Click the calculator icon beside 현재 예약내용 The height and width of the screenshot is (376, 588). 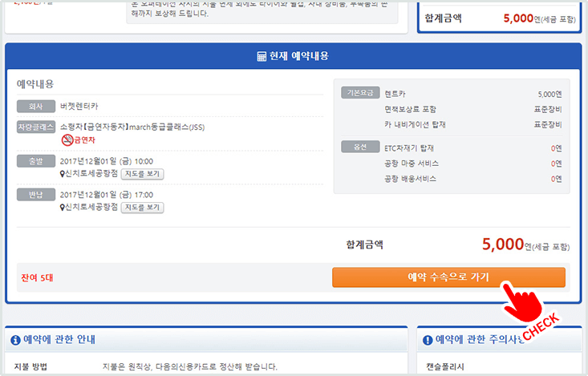262,57
